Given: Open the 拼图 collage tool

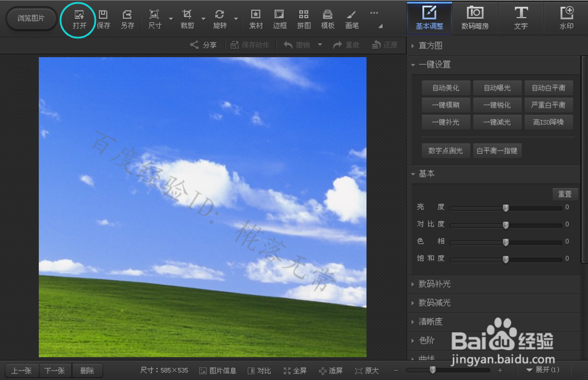Looking at the screenshot, I should click(x=304, y=19).
